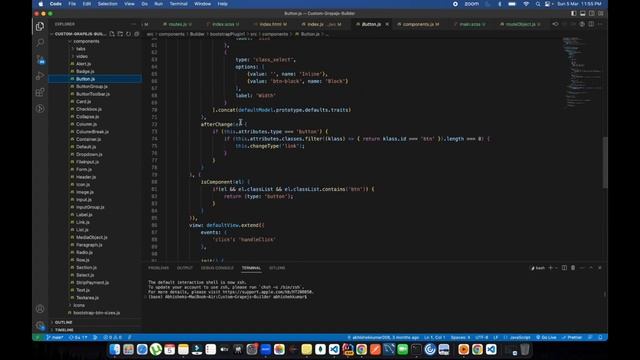Switch to the Output panel tab
The width and height of the screenshot is (640, 360).
coord(184,268)
